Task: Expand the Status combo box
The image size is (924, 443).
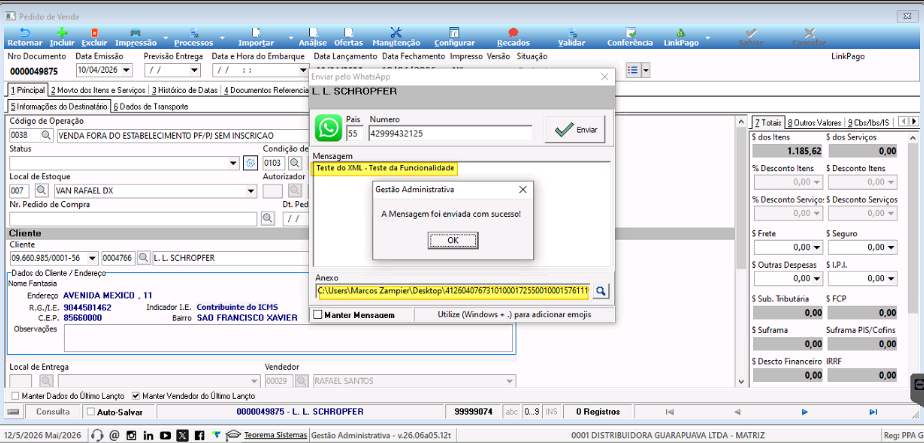Action: click(x=234, y=163)
